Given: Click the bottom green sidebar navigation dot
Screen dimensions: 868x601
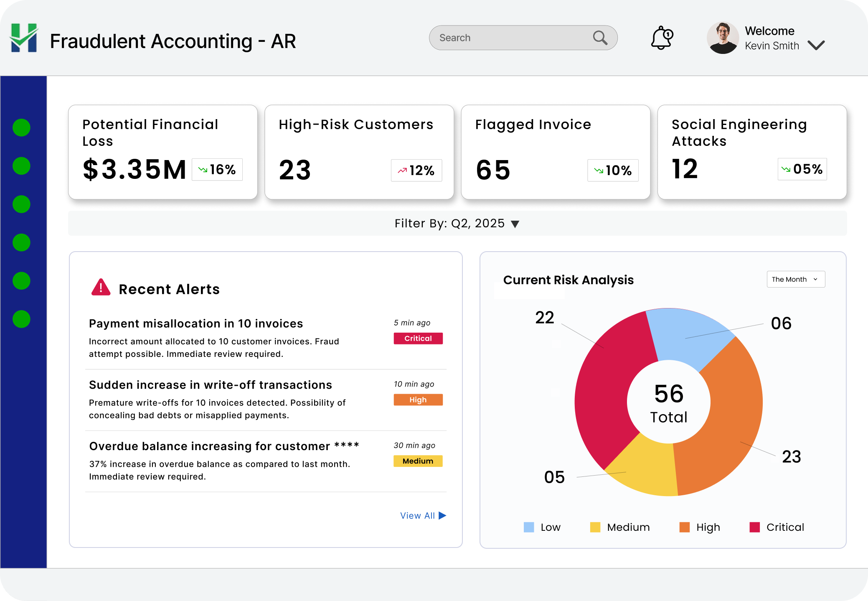Looking at the screenshot, I should (21, 318).
